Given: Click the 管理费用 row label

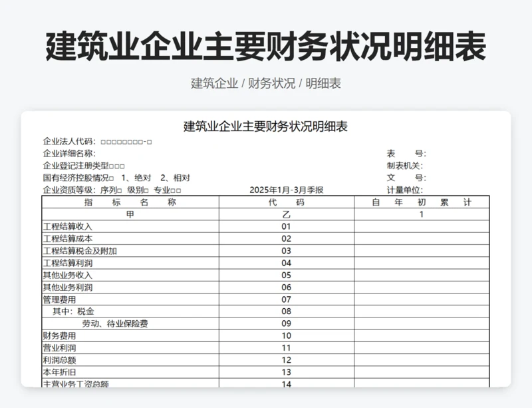Looking at the screenshot, I should coord(59,300).
